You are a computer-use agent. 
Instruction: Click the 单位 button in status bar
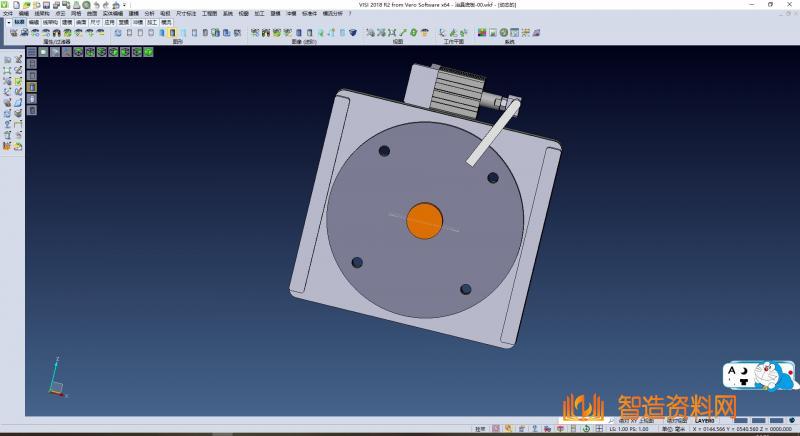(x=666, y=428)
